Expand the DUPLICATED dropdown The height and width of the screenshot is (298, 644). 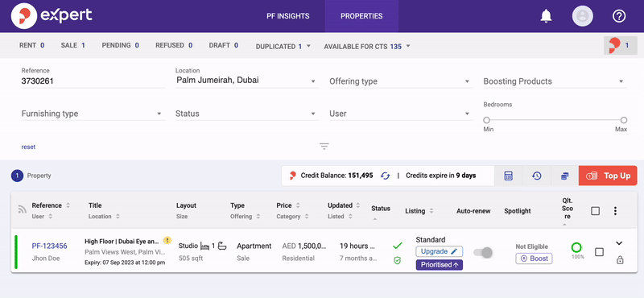283,47
